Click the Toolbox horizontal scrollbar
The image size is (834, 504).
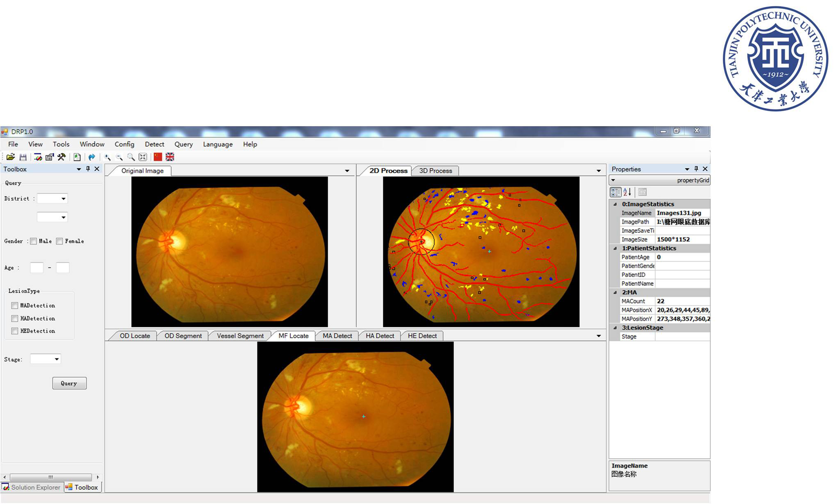pos(51,477)
